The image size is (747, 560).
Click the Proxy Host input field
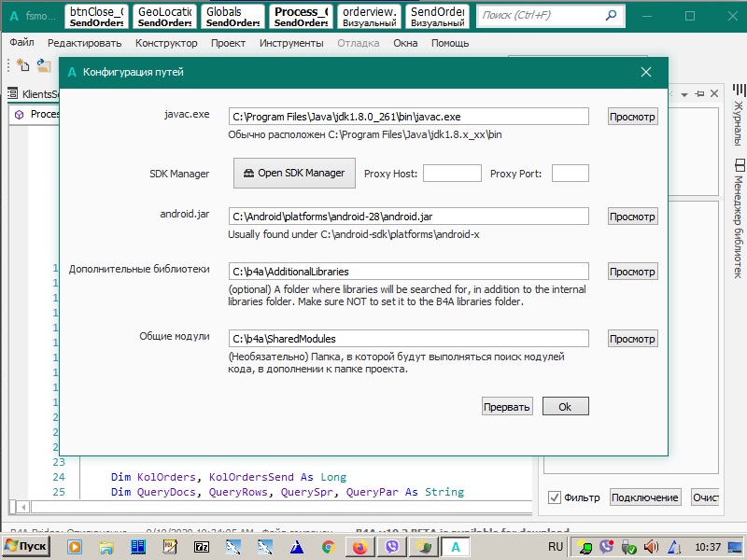[452, 174]
